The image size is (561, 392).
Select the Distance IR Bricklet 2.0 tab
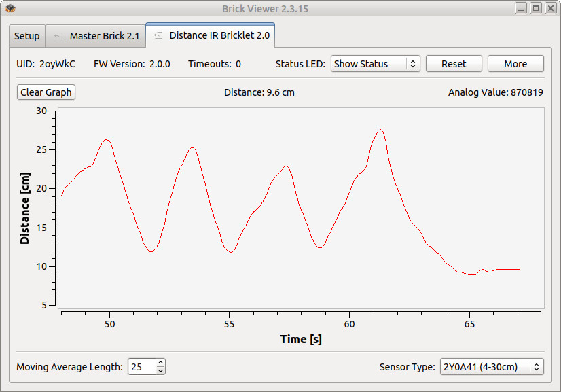pos(217,35)
